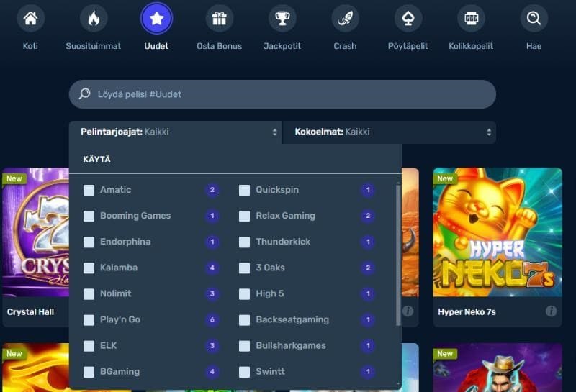Check the Quickspin checkbox

coord(244,190)
